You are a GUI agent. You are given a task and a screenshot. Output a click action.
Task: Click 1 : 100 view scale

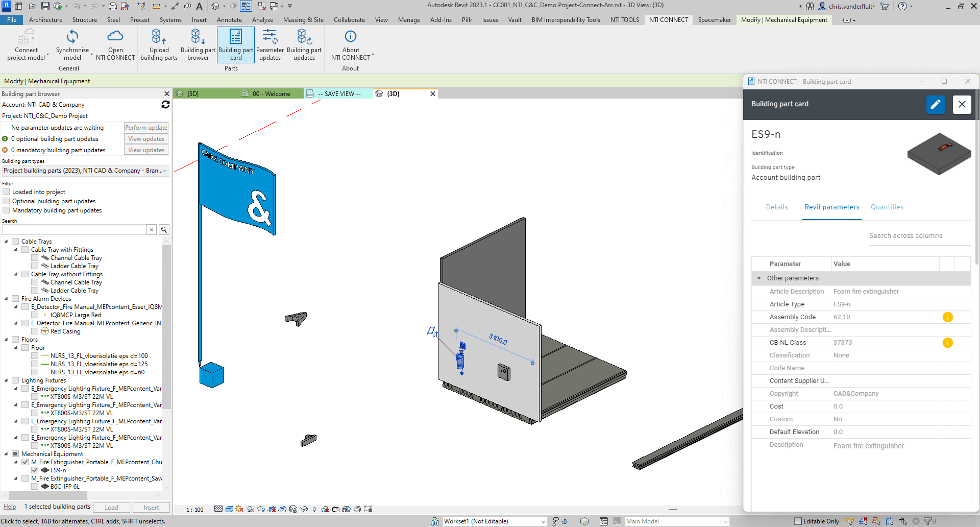(x=195, y=510)
